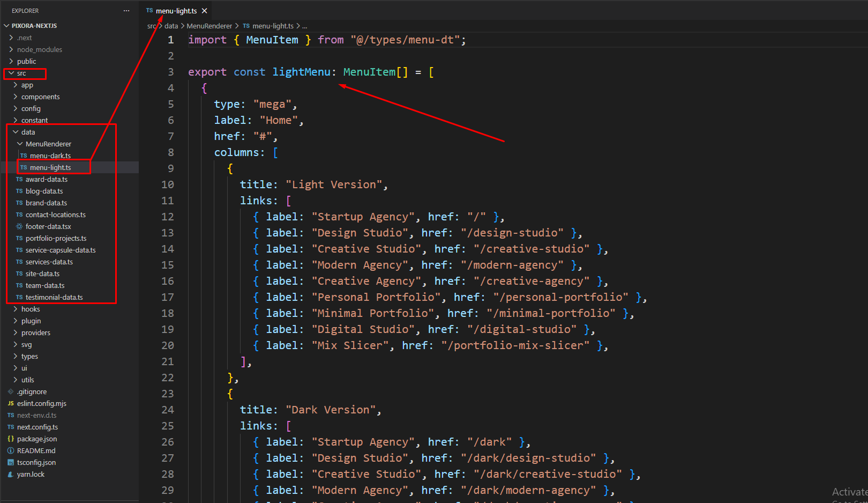Open service-capsule-data.ts file
The width and height of the screenshot is (868, 503).
pyautogui.click(x=61, y=250)
